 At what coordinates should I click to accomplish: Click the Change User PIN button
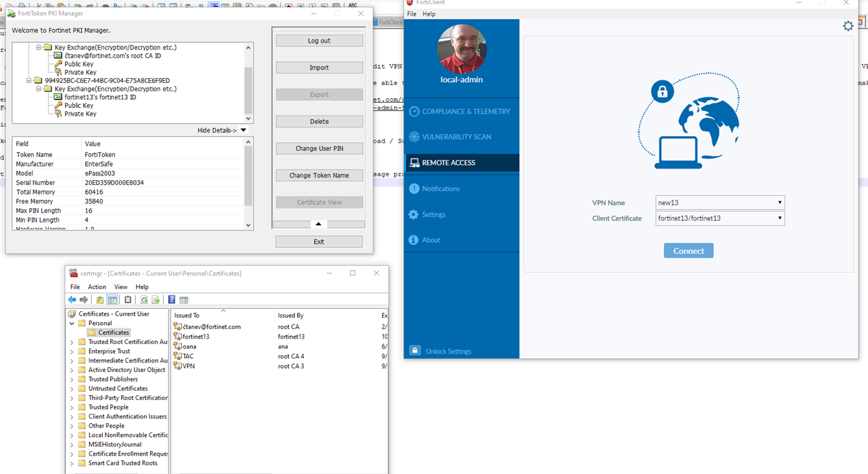click(x=319, y=148)
